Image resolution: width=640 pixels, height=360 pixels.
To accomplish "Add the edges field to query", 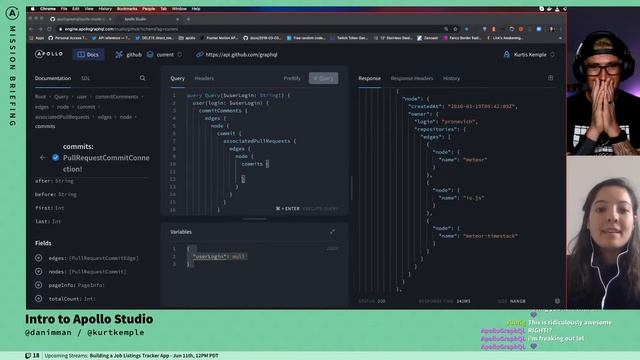I will click(x=39, y=258).
